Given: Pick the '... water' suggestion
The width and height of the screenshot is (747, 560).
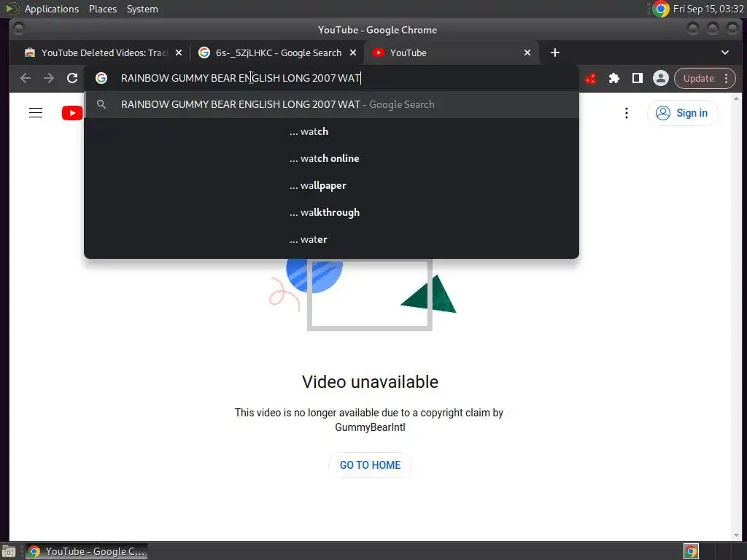Looking at the screenshot, I should click(x=332, y=239).
